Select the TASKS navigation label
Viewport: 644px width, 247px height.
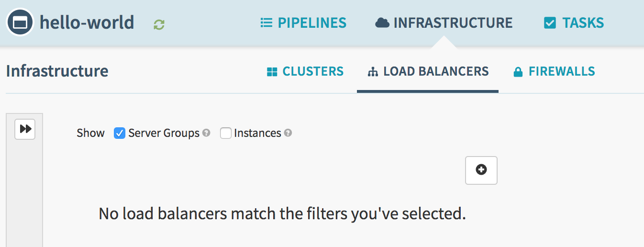click(x=583, y=22)
